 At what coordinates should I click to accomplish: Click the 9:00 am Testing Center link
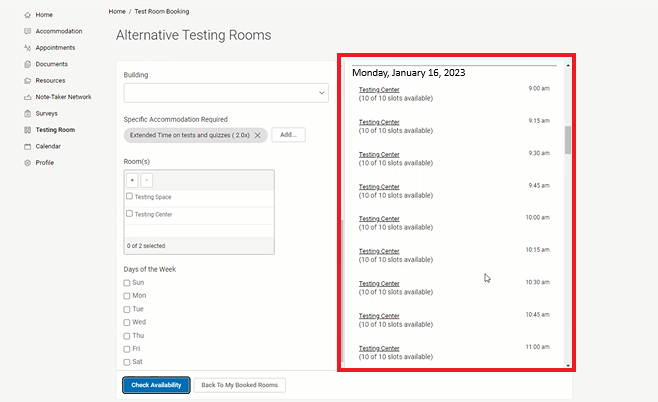click(x=379, y=90)
